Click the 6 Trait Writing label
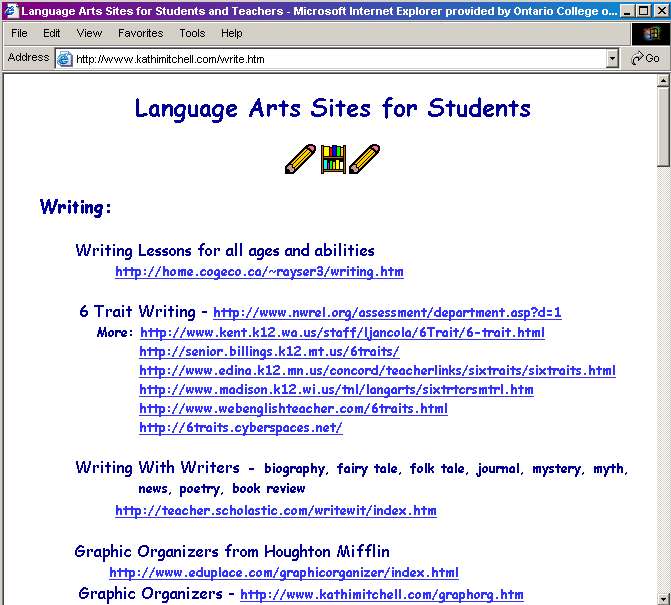Viewport: 671px width, 605px height. pyautogui.click(x=137, y=311)
